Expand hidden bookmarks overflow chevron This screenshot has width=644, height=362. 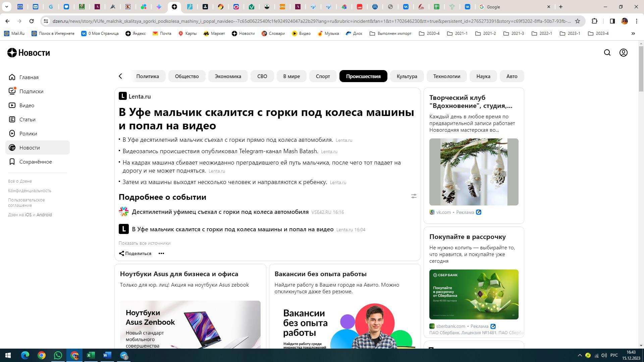[x=633, y=34]
